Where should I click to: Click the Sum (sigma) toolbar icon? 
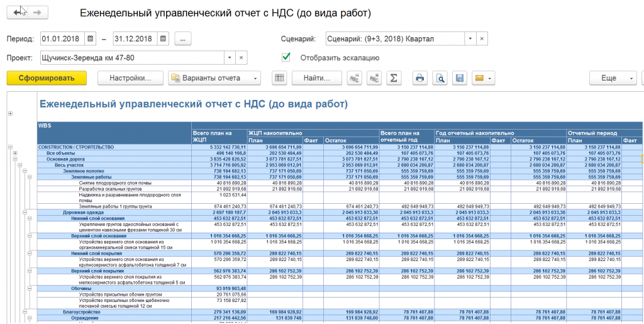point(394,78)
